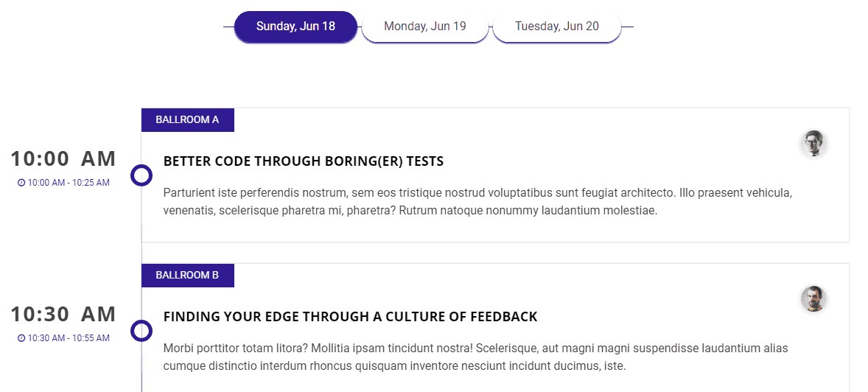Select the Sunday, Jun 18 tab
The height and width of the screenshot is (392, 868).
coord(295,27)
